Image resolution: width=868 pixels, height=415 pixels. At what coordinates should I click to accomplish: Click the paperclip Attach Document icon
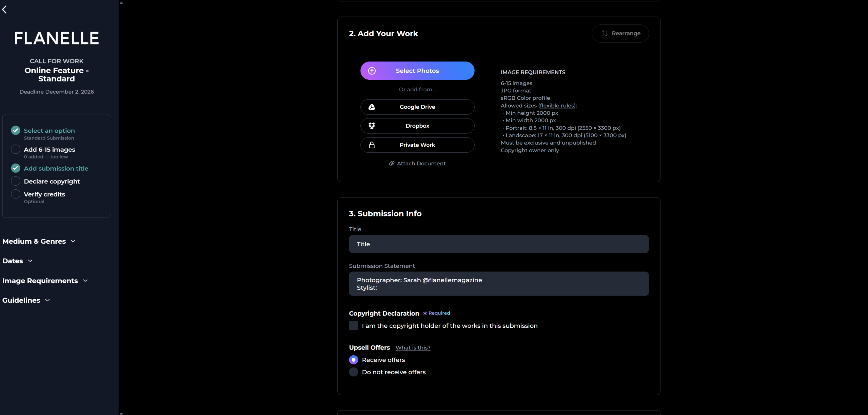pyautogui.click(x=392, y=164)
